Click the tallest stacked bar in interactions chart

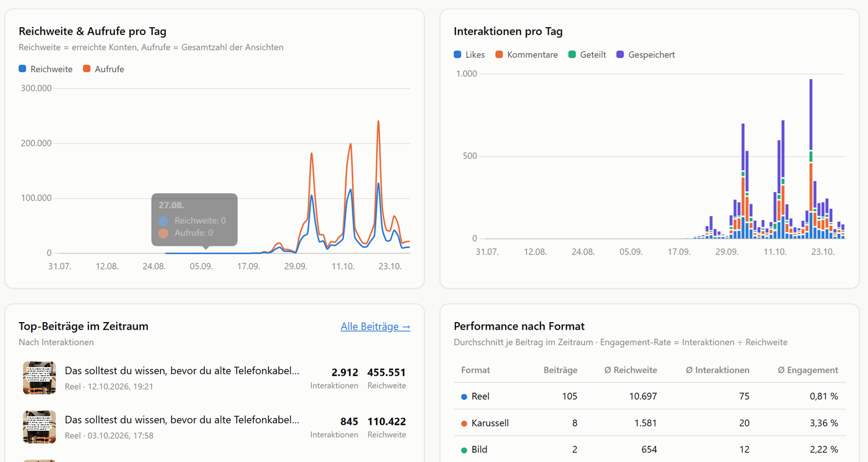click(x=811, y=159)
